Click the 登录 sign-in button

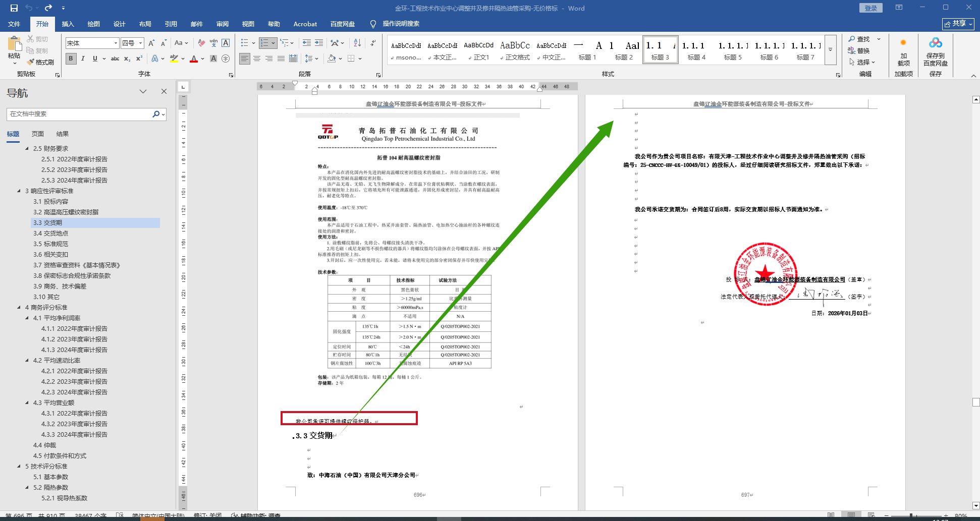(870, 8)
